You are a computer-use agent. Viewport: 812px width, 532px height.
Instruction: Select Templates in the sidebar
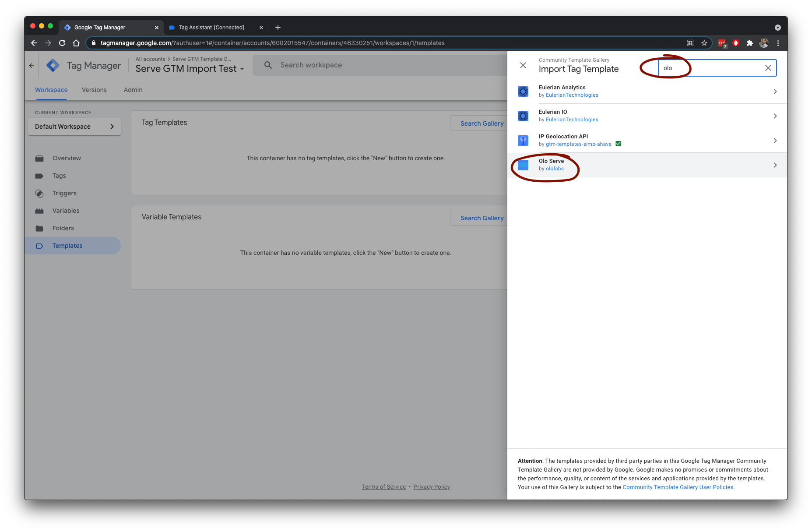[73, 246]
